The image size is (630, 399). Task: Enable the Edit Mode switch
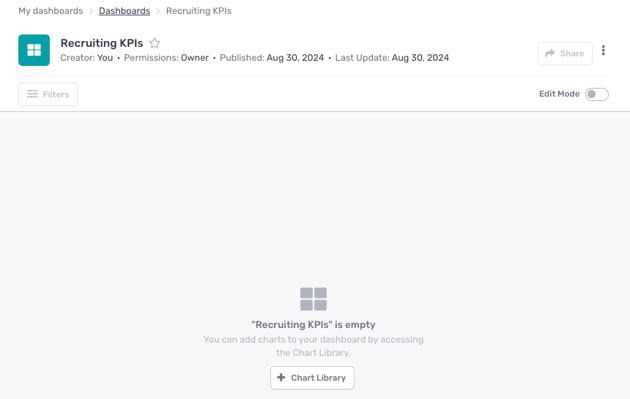tap(597, 94)
